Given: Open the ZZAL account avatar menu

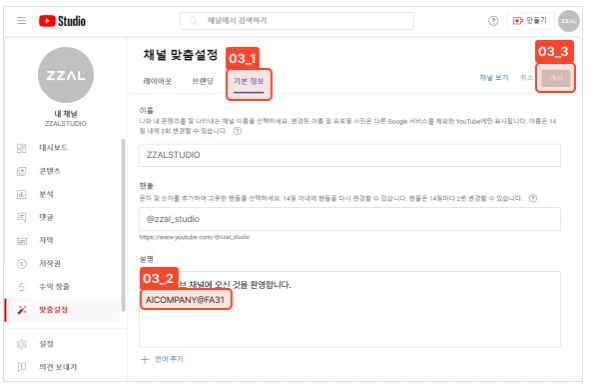Looking at the screenshot, I should [x=569, y=21].
